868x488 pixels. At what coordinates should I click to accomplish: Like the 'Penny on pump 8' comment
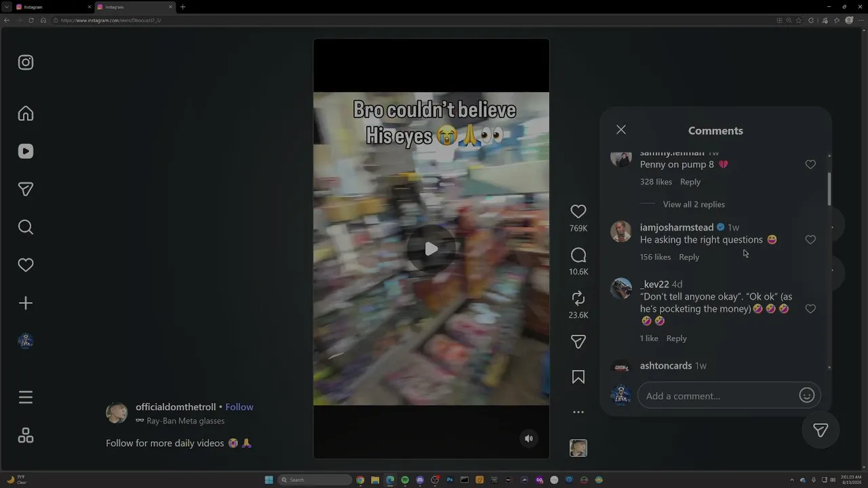point(810,165)
